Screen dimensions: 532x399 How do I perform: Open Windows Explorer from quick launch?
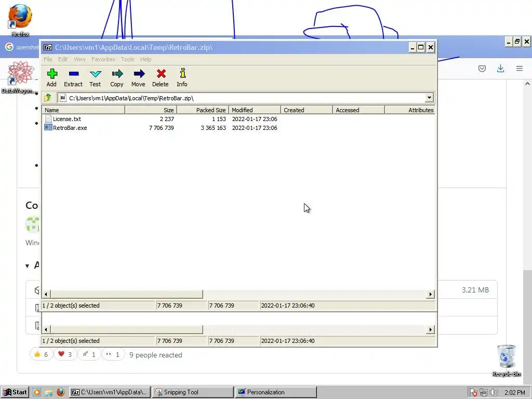(48, 392)
